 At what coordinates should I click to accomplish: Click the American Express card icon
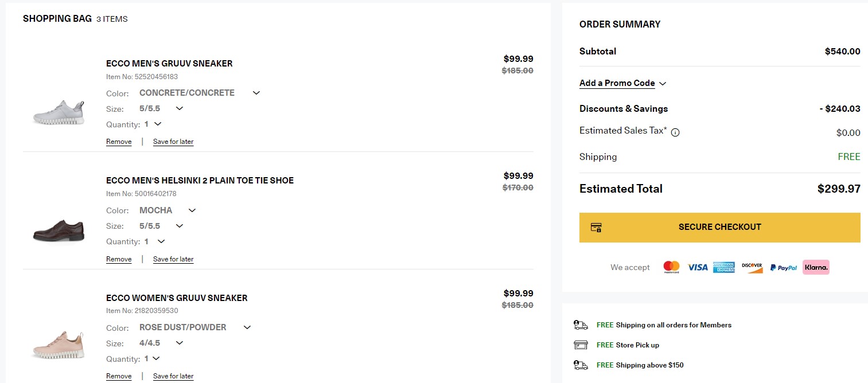click(724, 267)
